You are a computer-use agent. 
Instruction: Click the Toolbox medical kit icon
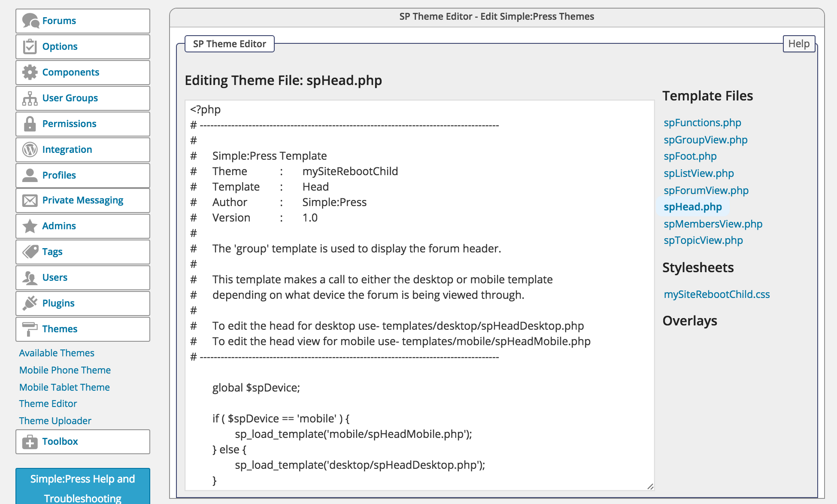[30, 441]
